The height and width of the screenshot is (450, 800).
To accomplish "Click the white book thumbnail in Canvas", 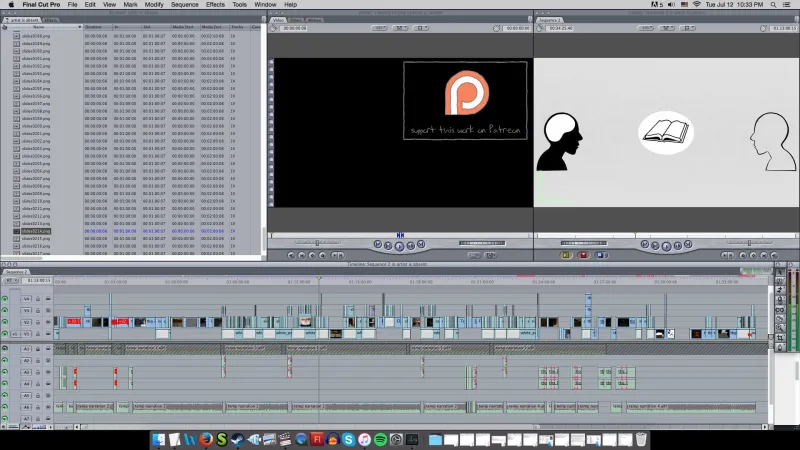I will [x=665, y=131].
